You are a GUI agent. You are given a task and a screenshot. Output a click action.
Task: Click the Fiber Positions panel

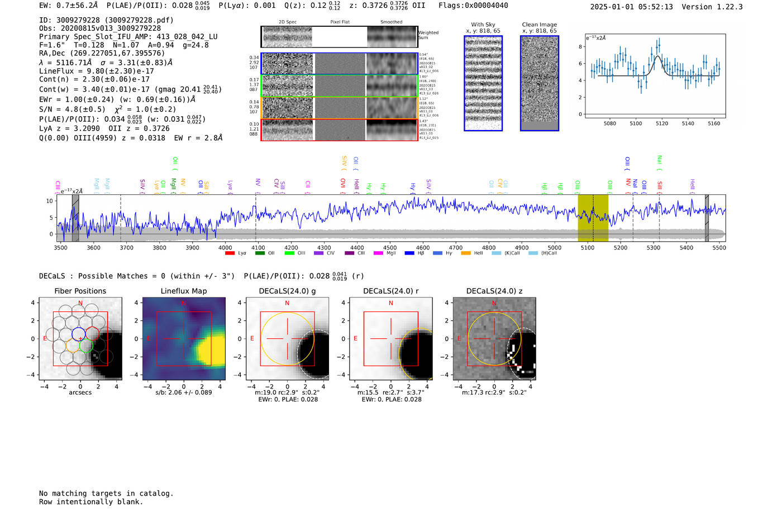[80, 339]
